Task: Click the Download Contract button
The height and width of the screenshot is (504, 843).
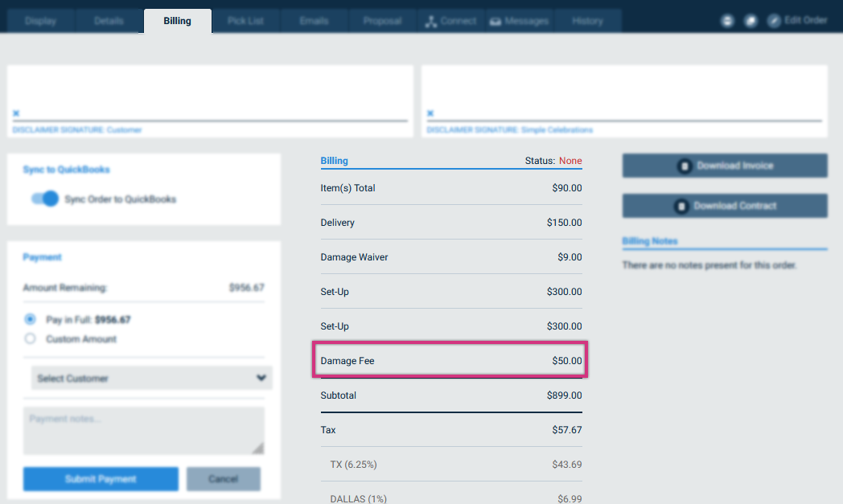Action: point(725,206)
